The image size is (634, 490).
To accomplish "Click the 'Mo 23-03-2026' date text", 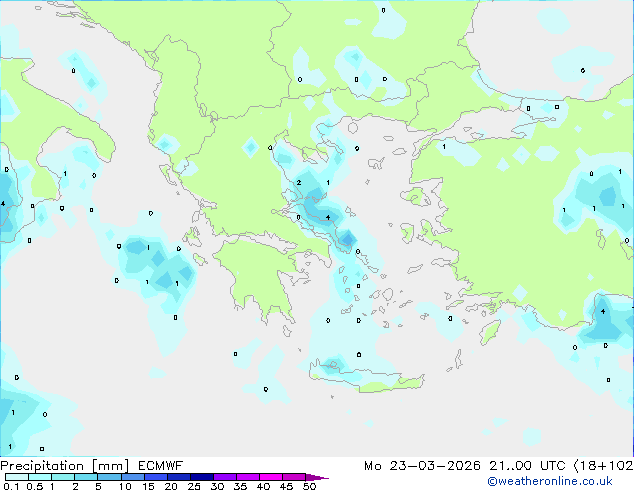I will tap(423, 466).
